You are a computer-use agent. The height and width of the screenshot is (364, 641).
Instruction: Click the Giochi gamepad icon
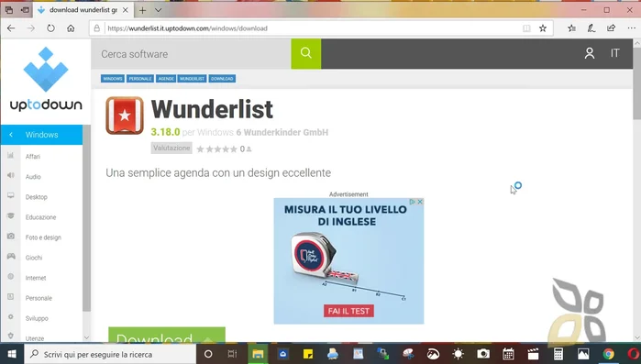11,256
